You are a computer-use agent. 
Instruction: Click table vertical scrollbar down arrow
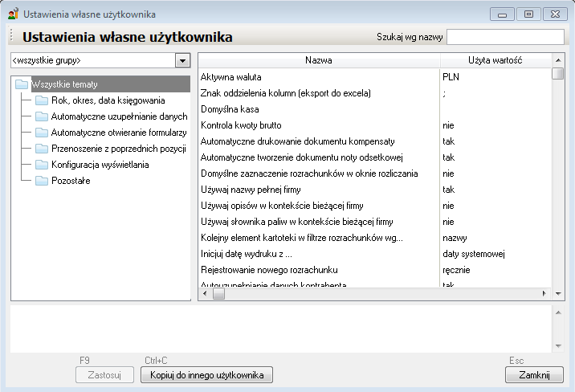(558, 293)
